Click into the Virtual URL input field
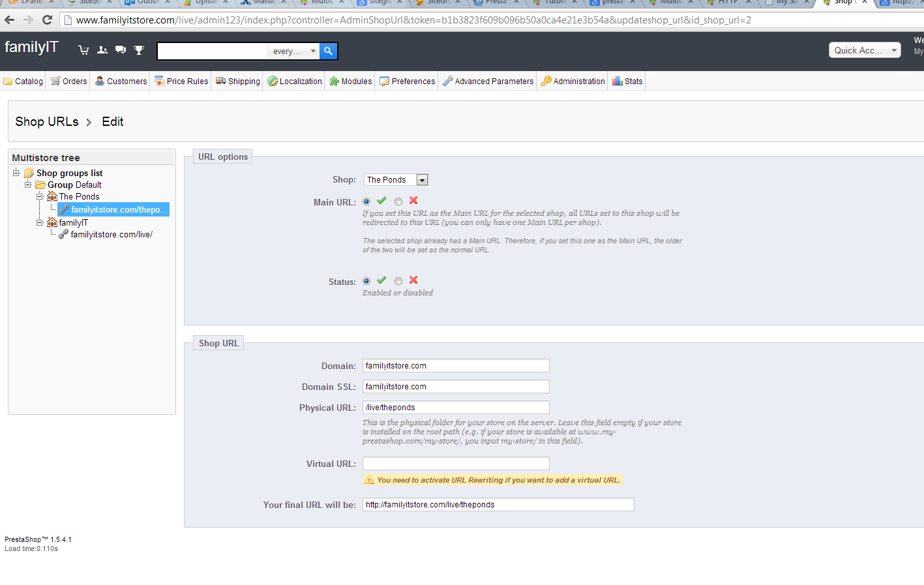The height and width of the screenshot is (585, 924). 456,464
